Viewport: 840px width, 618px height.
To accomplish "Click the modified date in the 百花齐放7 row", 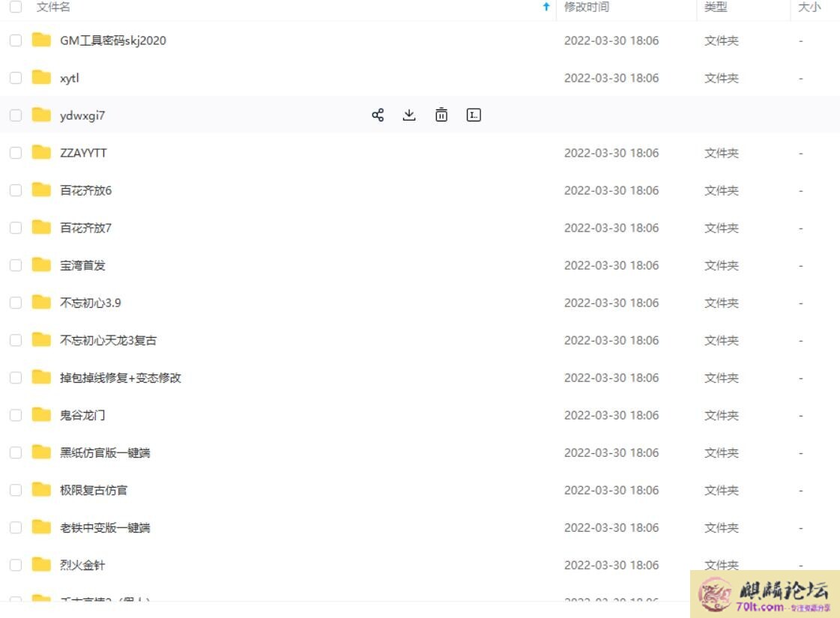I will tap(611, 228).
